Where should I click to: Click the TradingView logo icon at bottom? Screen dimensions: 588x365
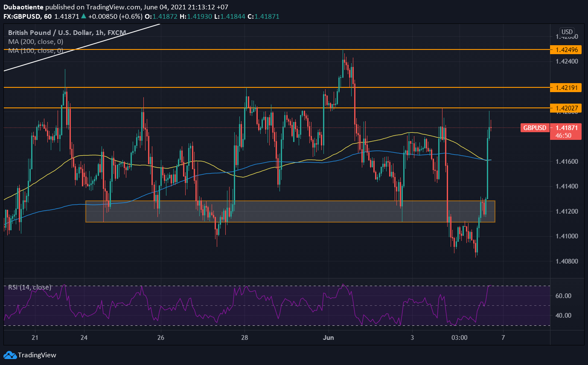pyautogui.click(x=10, y=355)
